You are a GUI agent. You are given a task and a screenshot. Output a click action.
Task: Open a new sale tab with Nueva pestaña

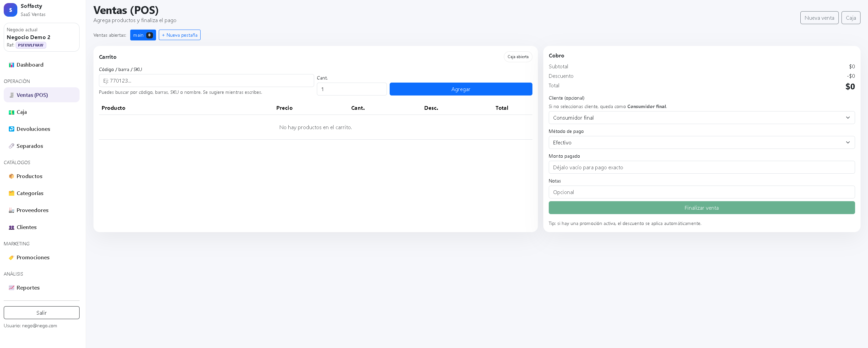(180, 35)
